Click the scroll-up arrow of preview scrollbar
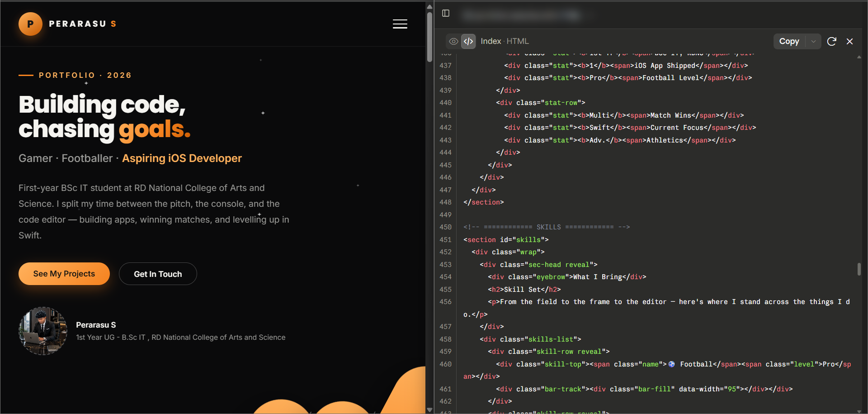The width and height of the screenshot is (868, 414). tap(429, 6)
